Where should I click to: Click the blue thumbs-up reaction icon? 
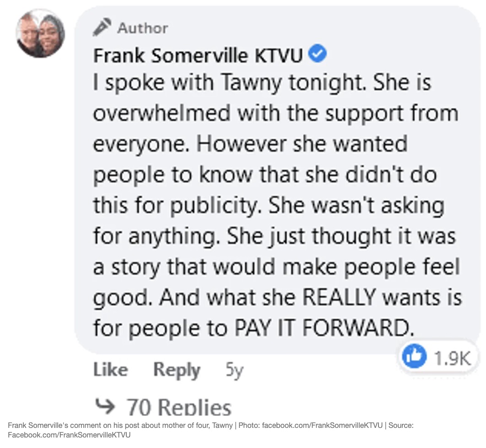point(414,358)
